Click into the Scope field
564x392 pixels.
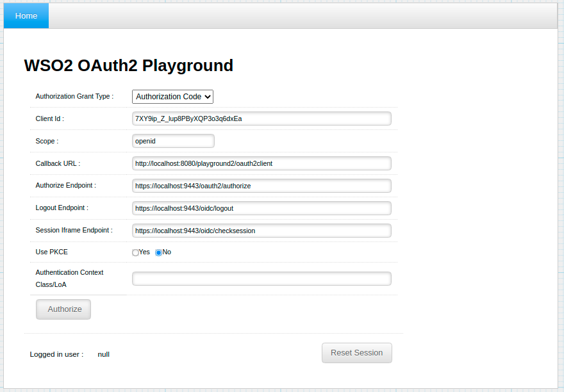point(173,141)
